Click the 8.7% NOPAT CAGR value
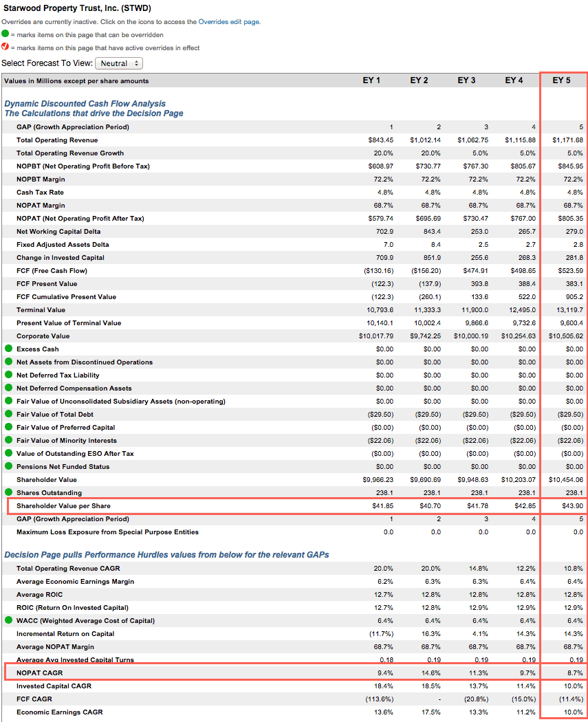Viewport: 588px width, 722px height. click(x=575, y=672)
